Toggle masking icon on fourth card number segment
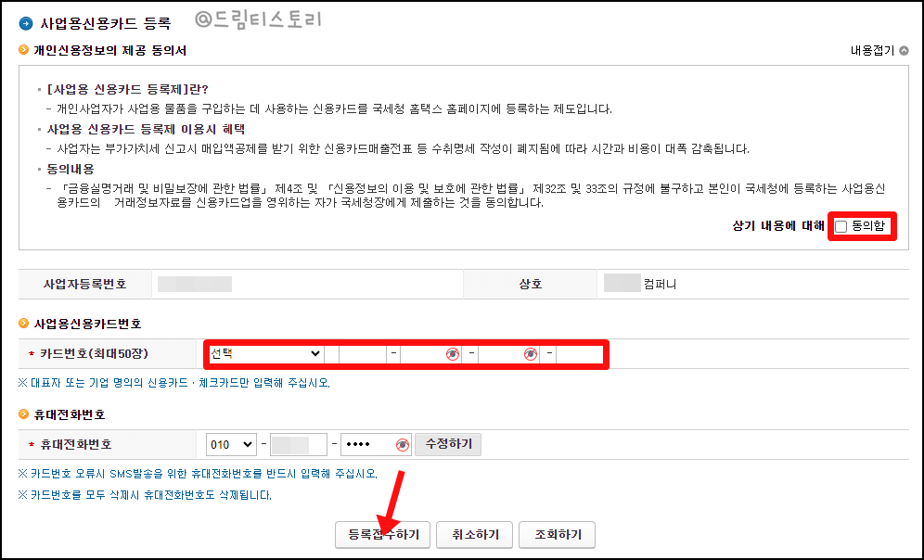 tap(530, 353)
